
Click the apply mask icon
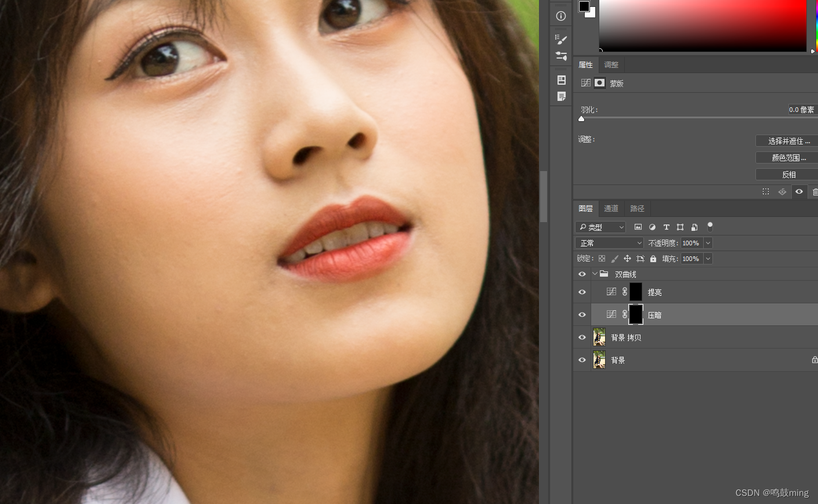(782, 191)
